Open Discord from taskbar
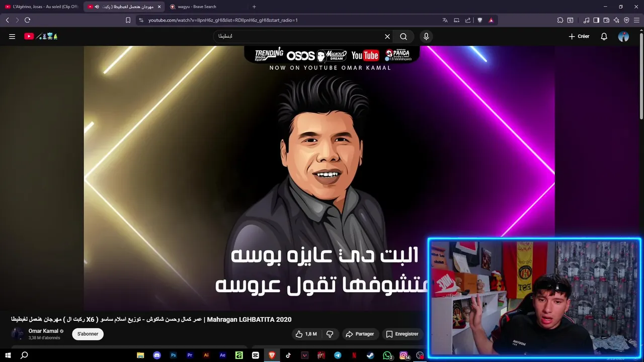The width and height of the screenshot is (644, 362). [157, 355]
